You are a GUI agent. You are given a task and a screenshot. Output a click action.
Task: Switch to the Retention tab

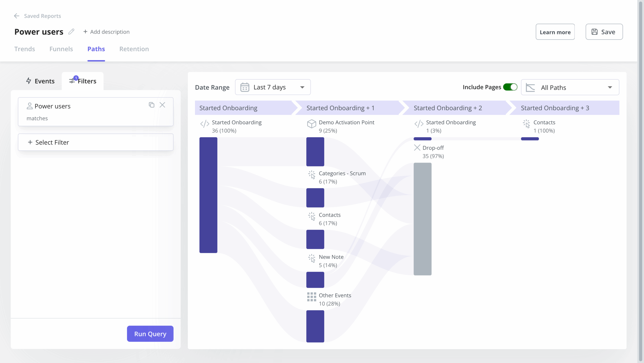(x=134, y=49)
